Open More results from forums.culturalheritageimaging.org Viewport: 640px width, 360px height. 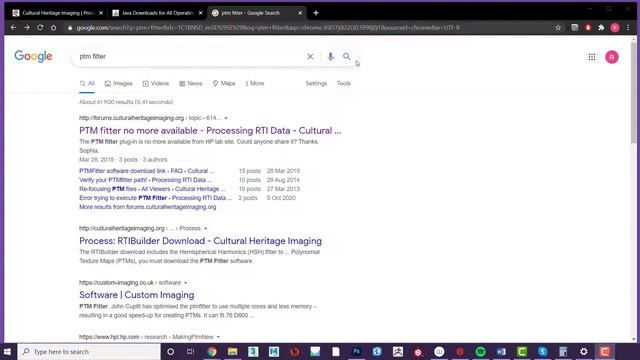pyautogui.click(x=148, y=207)
